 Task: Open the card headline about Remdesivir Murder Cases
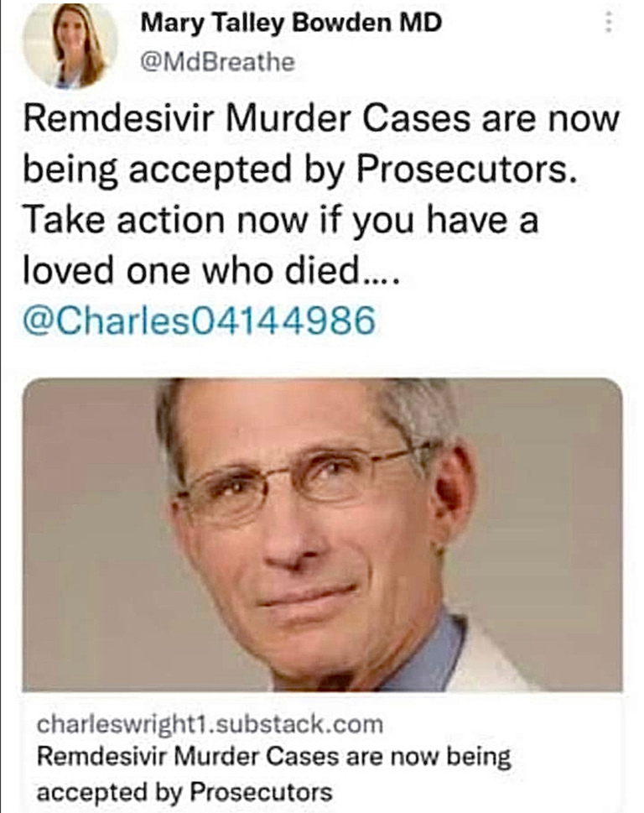(x=273, y=774)
